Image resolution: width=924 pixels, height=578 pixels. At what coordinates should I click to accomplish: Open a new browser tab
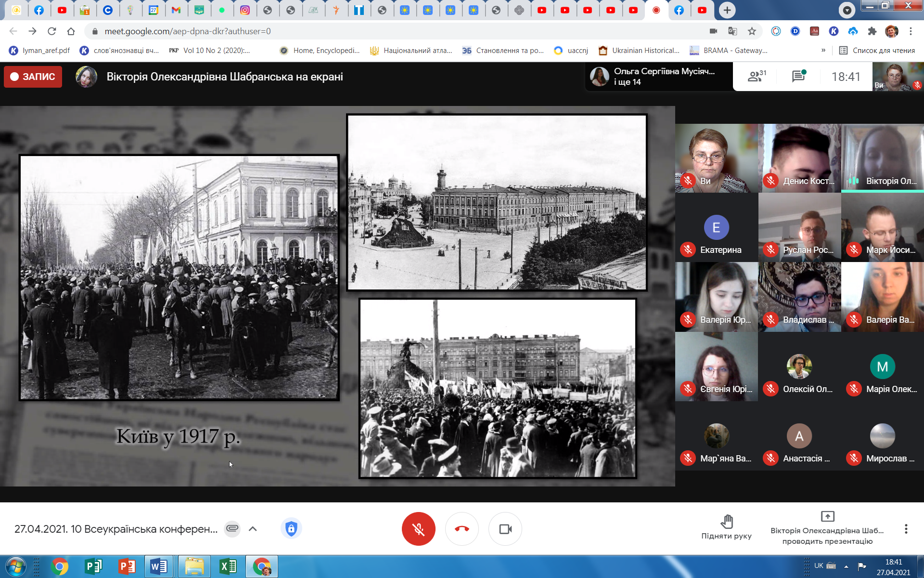click(727, 10)
